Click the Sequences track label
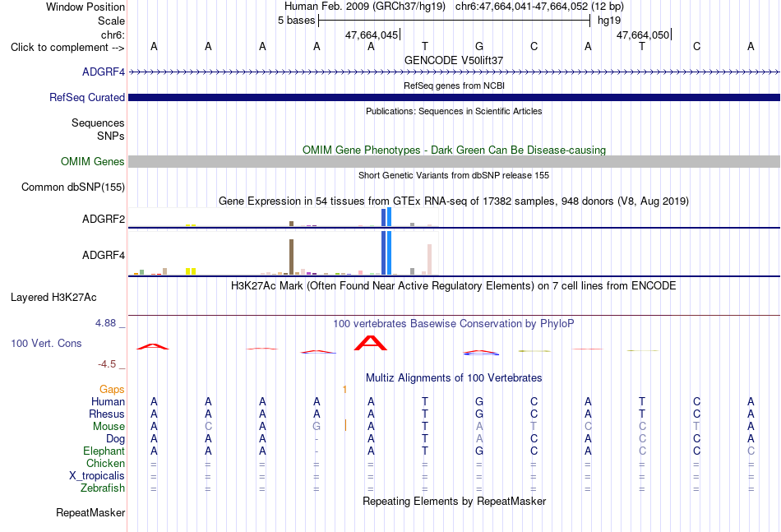 tap(98, 123)
